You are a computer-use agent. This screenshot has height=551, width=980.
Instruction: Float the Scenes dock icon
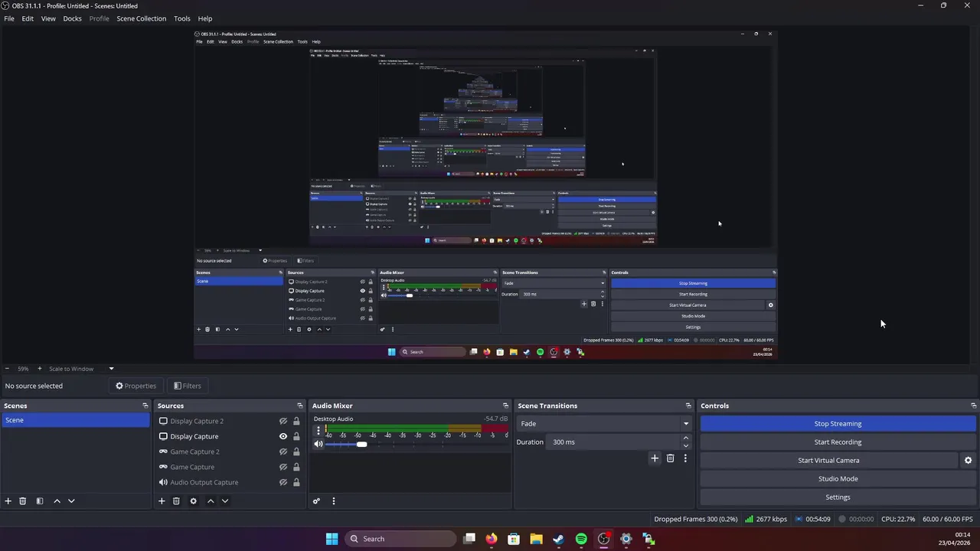click(x=145, y=406)
